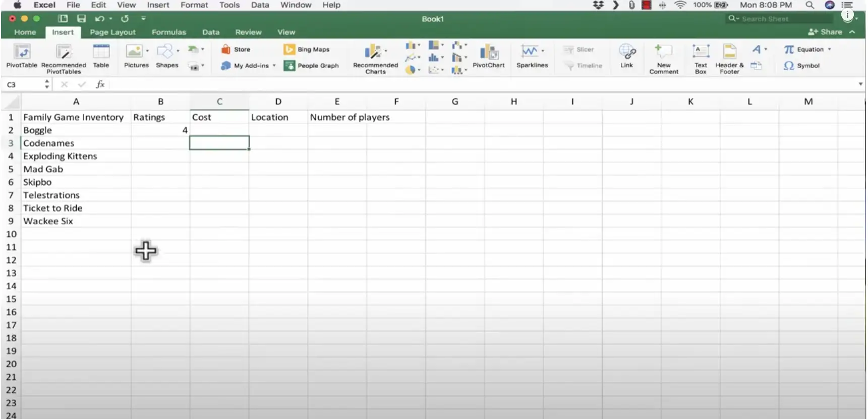The height and width of the screenshot is (419, 868).
Task: Add a New Comment
Action: click(663, 52)
